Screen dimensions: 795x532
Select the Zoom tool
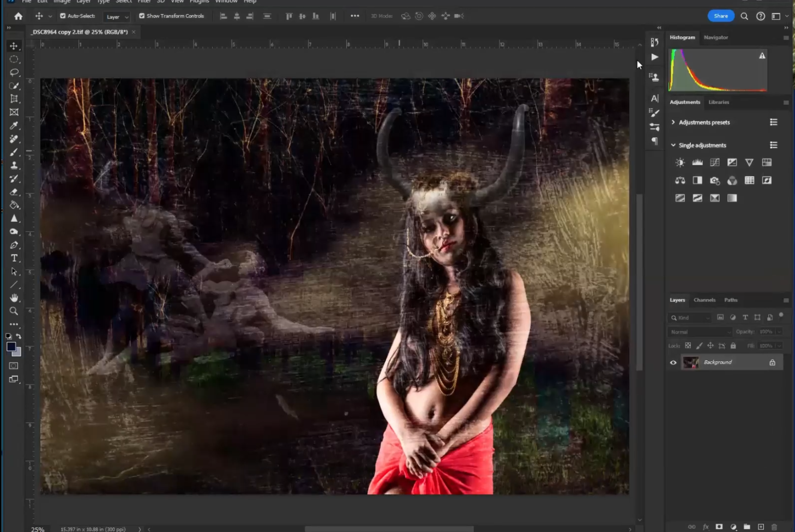(14, 311)
